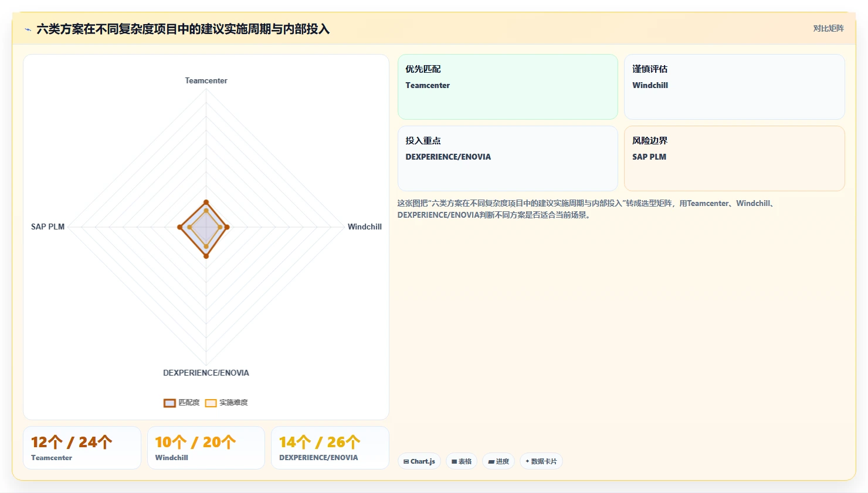Click the 进度 tag
This screenshot has height=493, width=868.
(x=499, y=461)
